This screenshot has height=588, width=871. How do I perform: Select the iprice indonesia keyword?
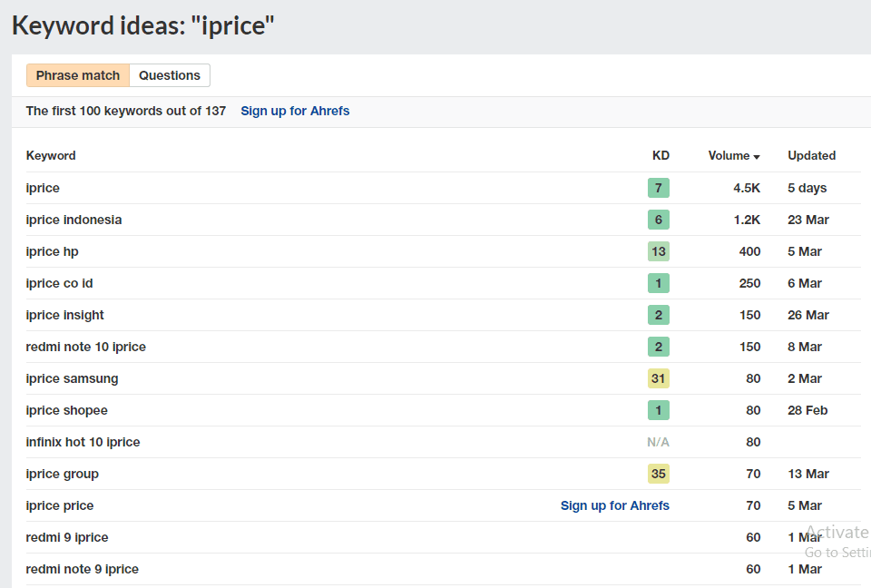[73, 220]
